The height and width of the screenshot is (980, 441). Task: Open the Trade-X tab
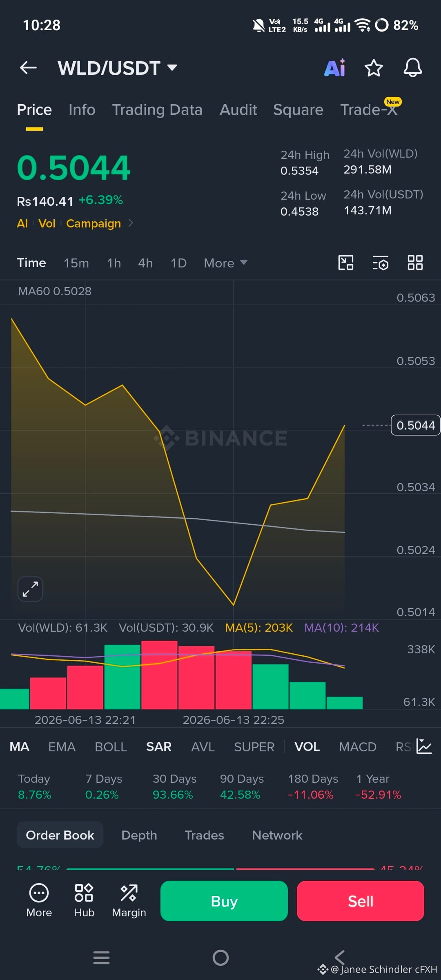369,109
